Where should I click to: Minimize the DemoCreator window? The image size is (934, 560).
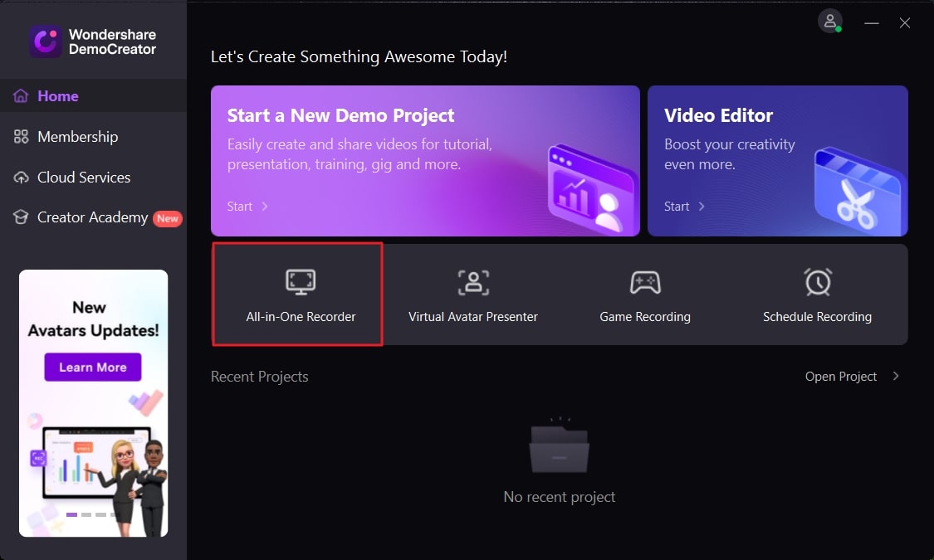click(872, 23)
